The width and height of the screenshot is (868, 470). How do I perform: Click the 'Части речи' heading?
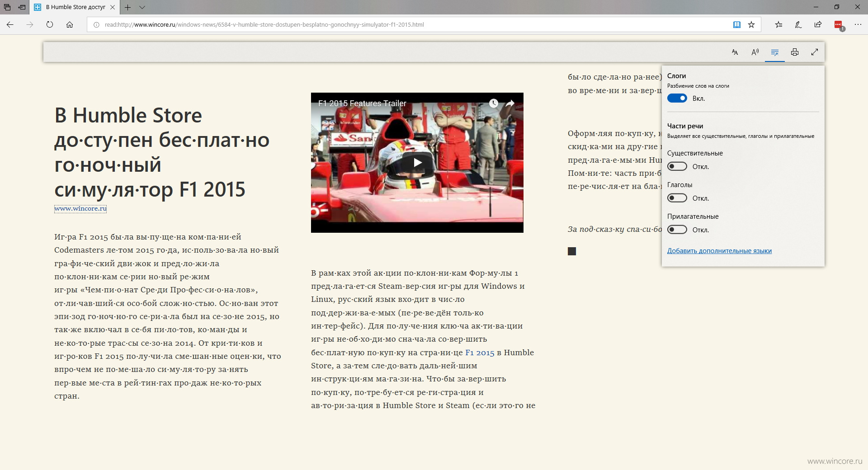pyautogui.click(x=685, y=126)
